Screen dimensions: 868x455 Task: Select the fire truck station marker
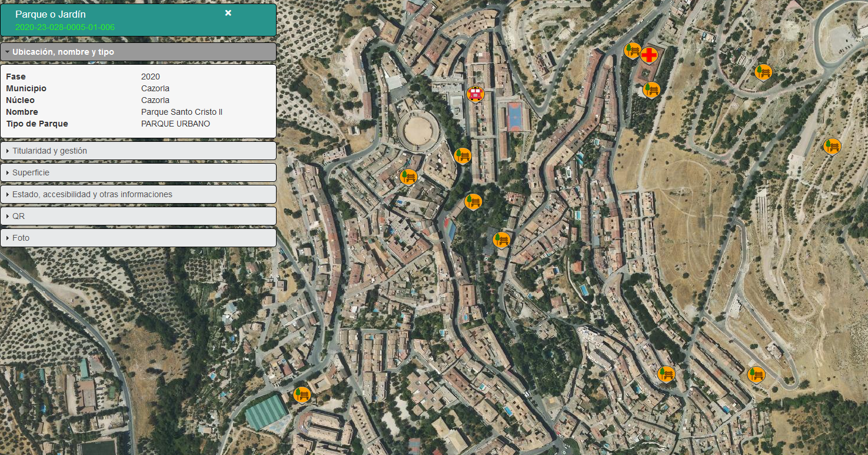tap(475, 94)
